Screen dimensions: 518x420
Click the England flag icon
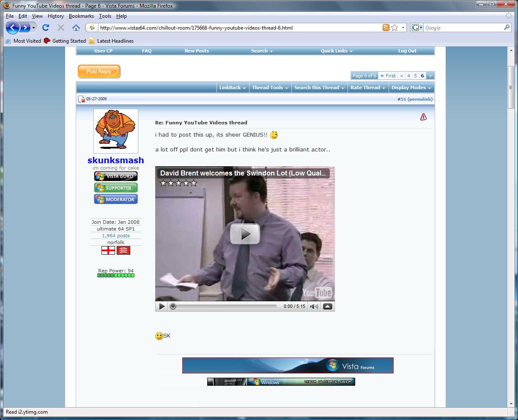click(108, 250)
